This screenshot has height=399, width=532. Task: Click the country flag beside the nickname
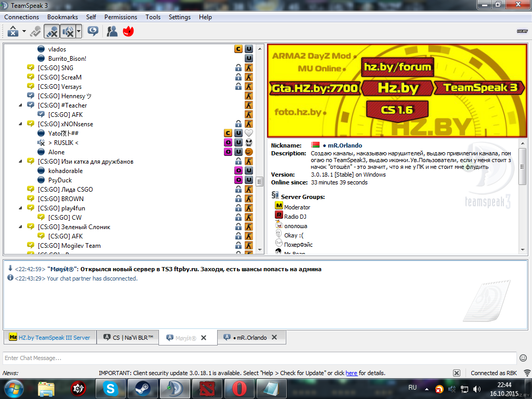(x=315, y=145)
